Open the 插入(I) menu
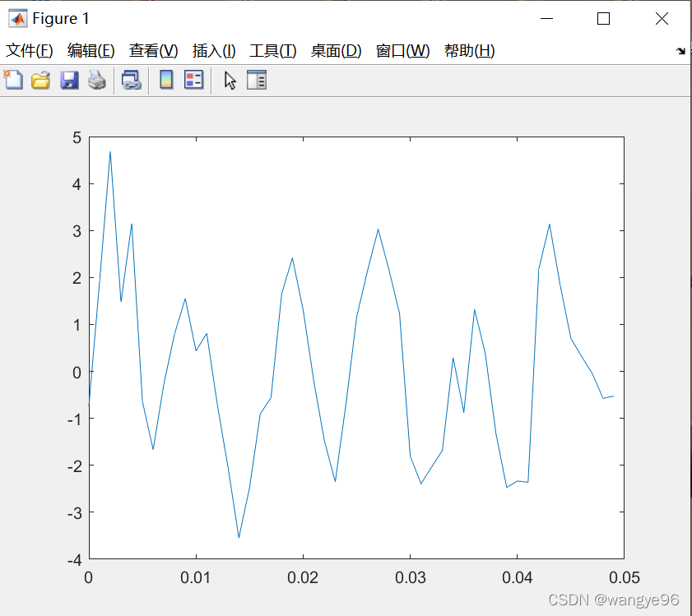Image resolution: width=692 pixels, height=616 pixels. click(x=214, y=51)
